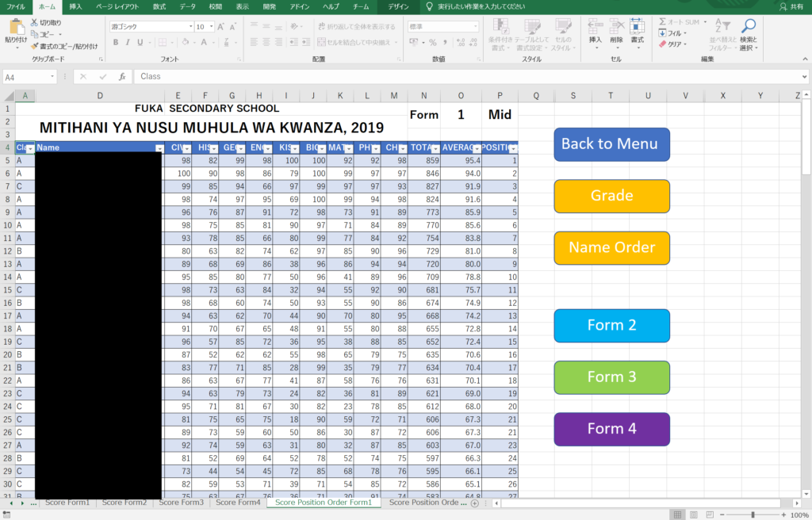Viewport: 812px width, 520px height.
Task: Click the Clear eraser icon
Action: 663,44
